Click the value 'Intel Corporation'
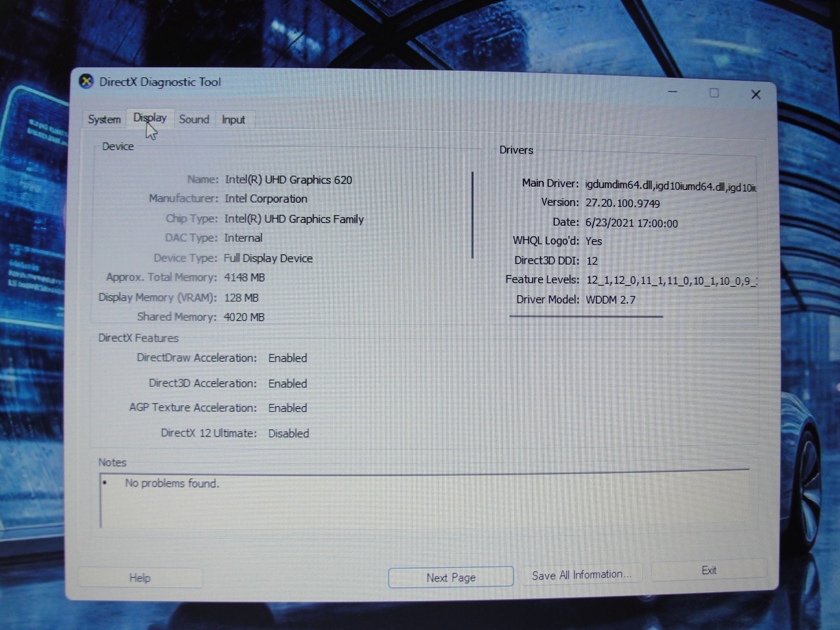The height and width of the screenshot is (630, 840). (266, 198)
